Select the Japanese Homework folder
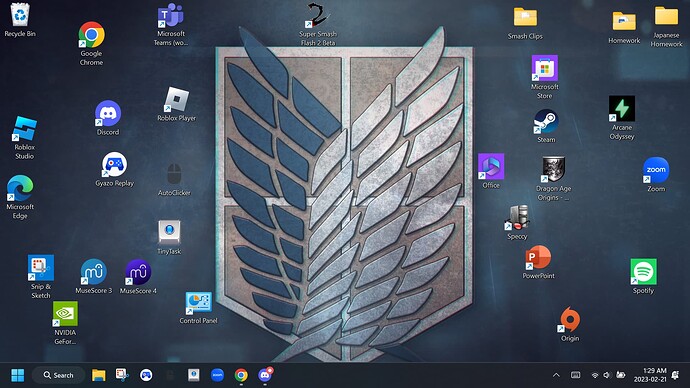Viewport: 690px width, 388px height. [x=666, y=26]
